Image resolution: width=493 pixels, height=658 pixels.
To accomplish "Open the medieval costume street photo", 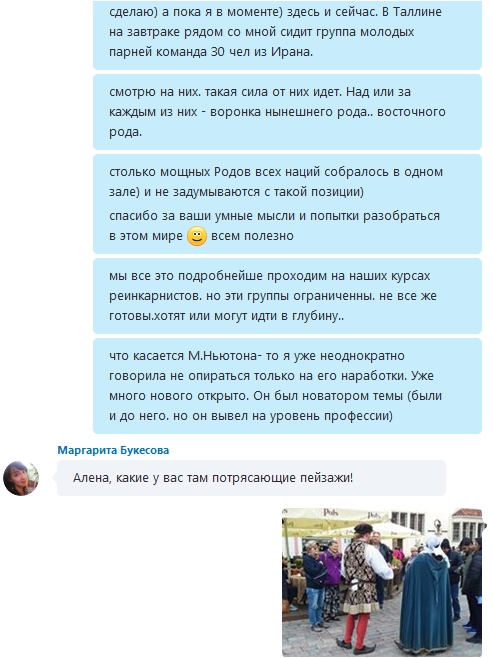I will (x=382, y=582).
